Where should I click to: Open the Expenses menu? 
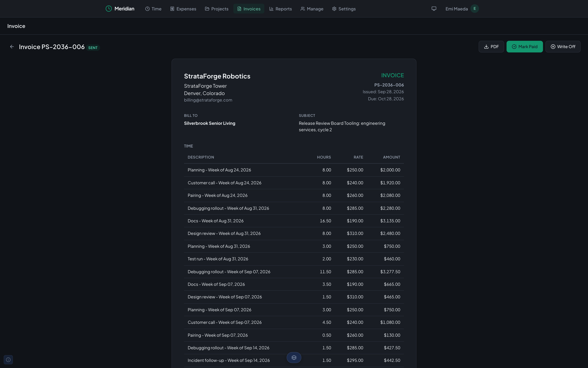(183, 9)
